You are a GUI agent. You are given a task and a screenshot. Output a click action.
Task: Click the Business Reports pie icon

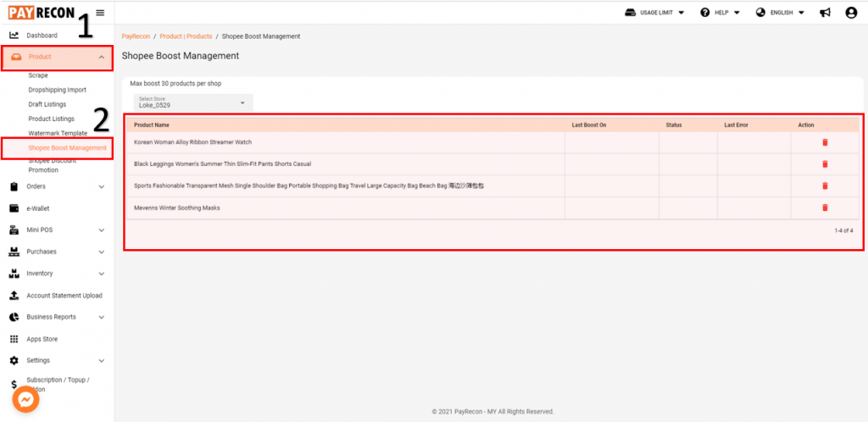[14, 317]
